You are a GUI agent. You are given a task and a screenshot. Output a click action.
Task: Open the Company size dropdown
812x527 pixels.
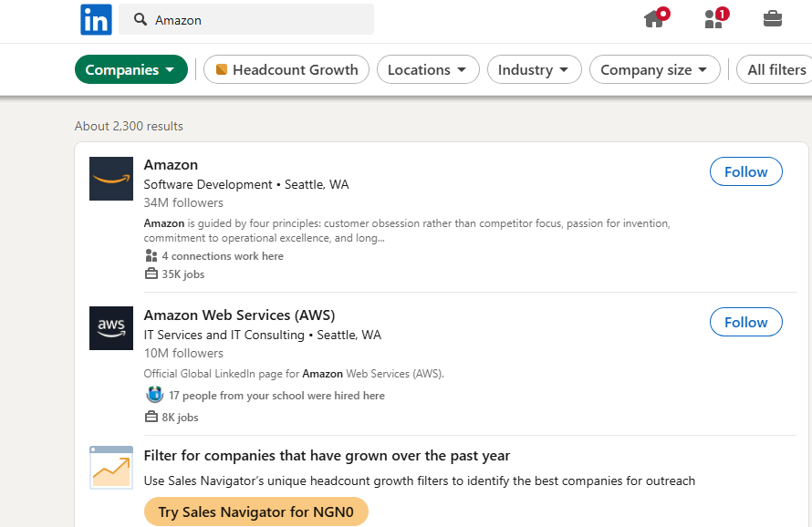(x=654, y=69)
